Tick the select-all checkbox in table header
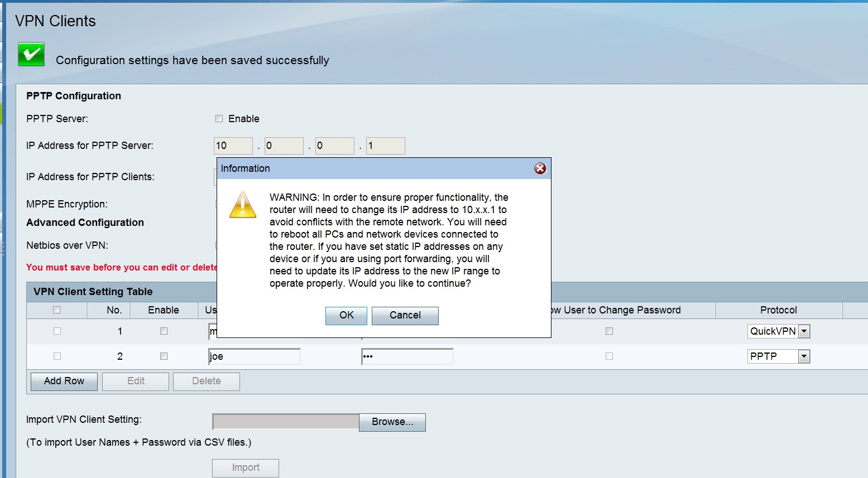 click(56, 310)
